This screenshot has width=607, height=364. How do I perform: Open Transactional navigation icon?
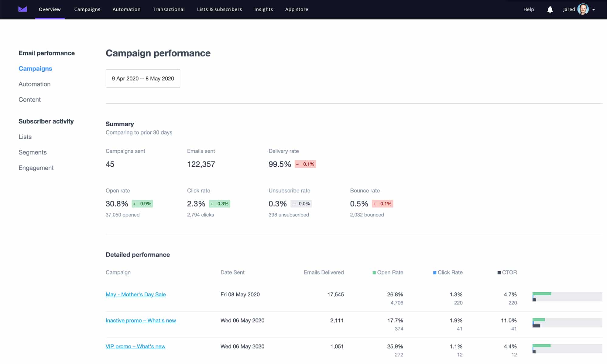[169, 9]
